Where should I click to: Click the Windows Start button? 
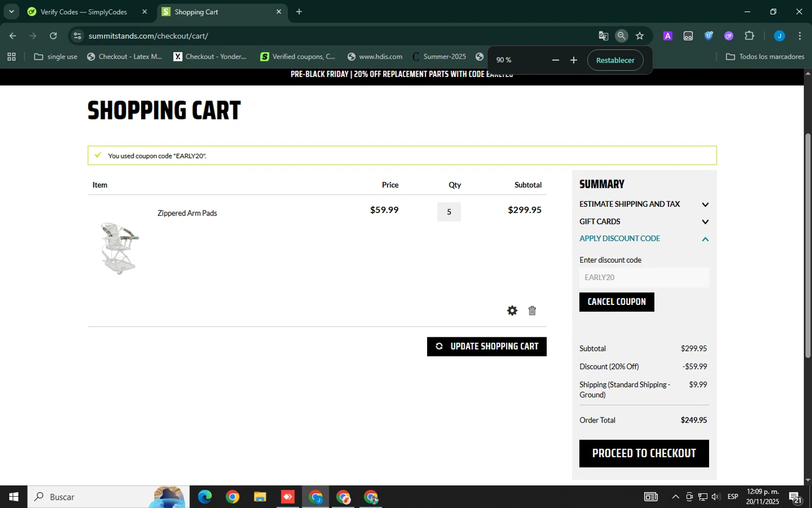pos(14,497)
